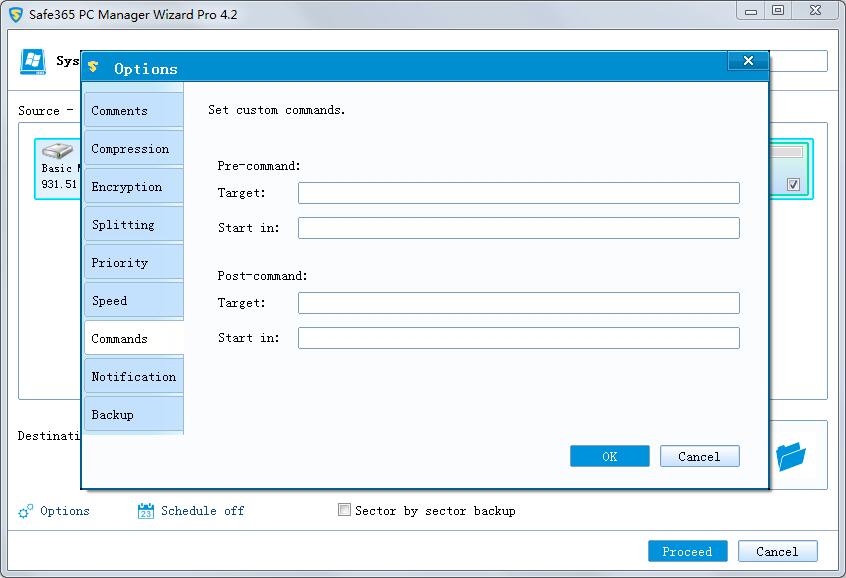846x578 pixels.
Task: Click the Schedule off link
Action: click(202, 511)
